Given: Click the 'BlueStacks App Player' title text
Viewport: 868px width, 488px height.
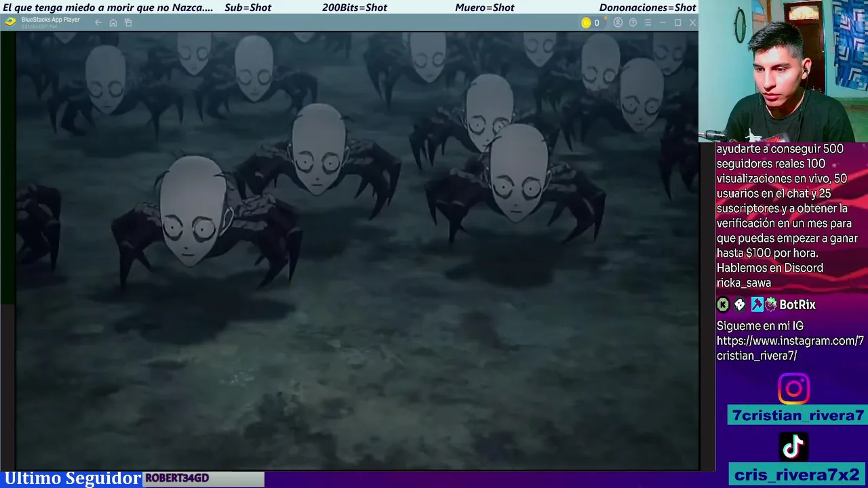Looking at the screenshot, I should (x=51, y=20).
